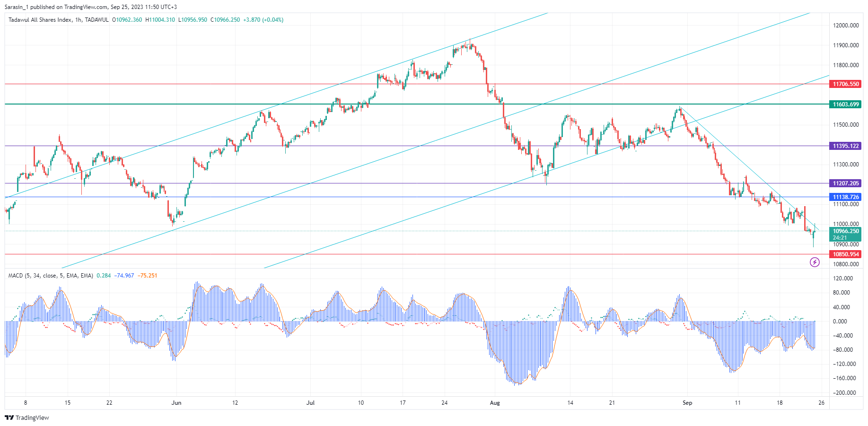Click the MACD line value -74.967

[124, 276]
